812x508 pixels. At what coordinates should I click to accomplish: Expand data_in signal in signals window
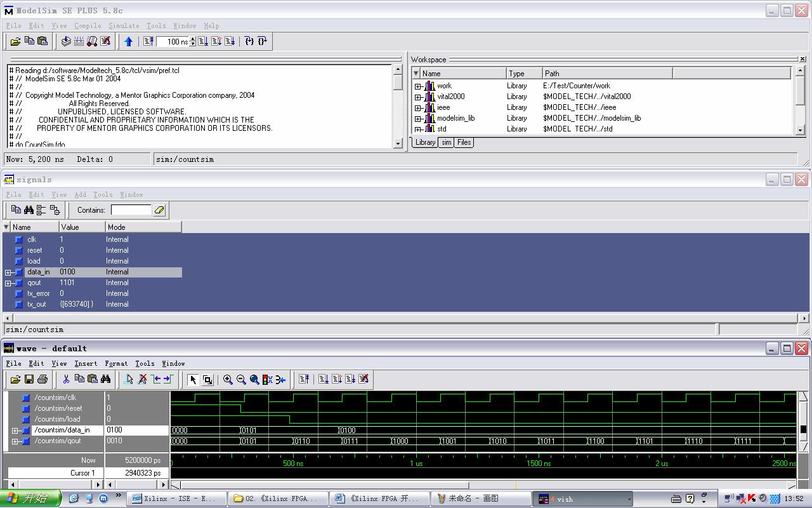coord(8,272)
